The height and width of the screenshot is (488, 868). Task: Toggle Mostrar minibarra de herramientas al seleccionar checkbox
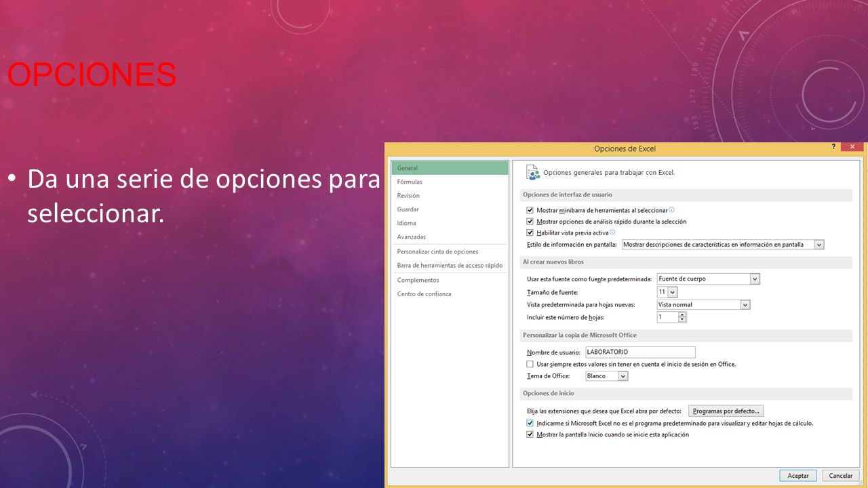point(530,210)
